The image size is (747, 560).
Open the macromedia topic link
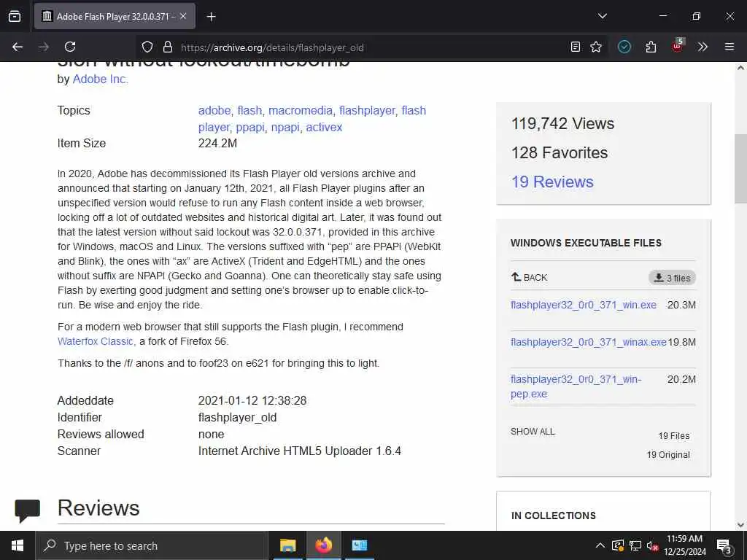pyautogui.click(x=300, y=111)
